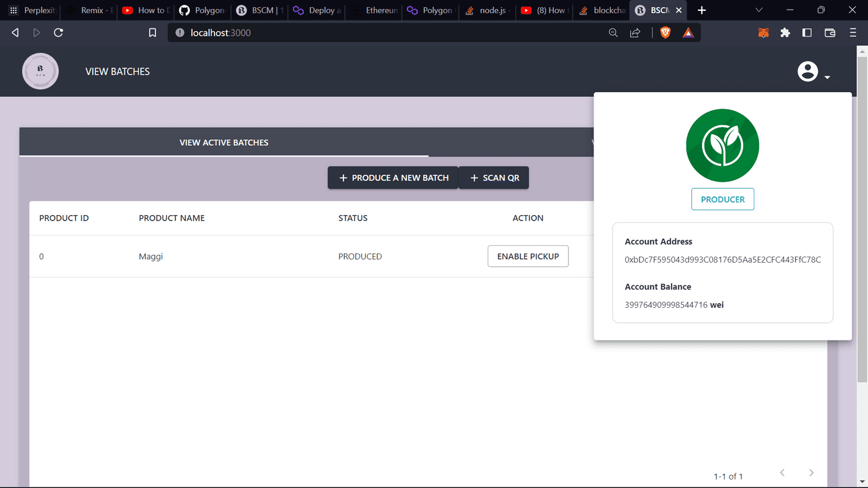Switch to the Ethereum tab
868x488 pixels.
pyautogui.click(x=373, y=10)
